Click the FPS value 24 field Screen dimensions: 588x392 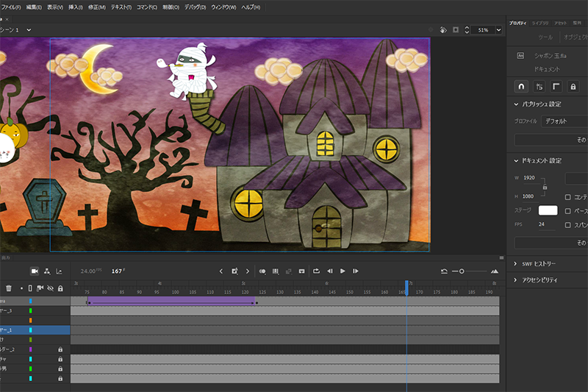(542, 224)
